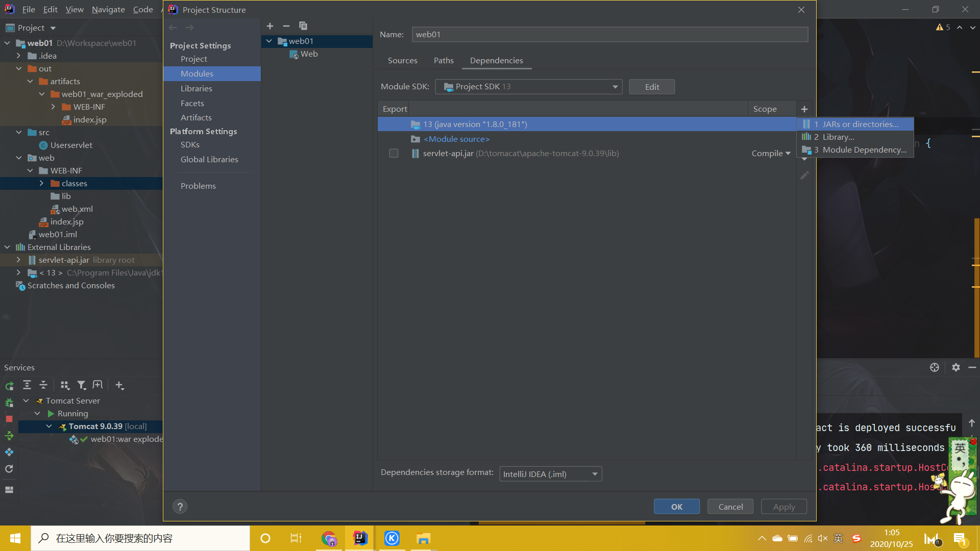Navigate back arrow in Project Structure
980x551 pixels.
coord(173,28)
